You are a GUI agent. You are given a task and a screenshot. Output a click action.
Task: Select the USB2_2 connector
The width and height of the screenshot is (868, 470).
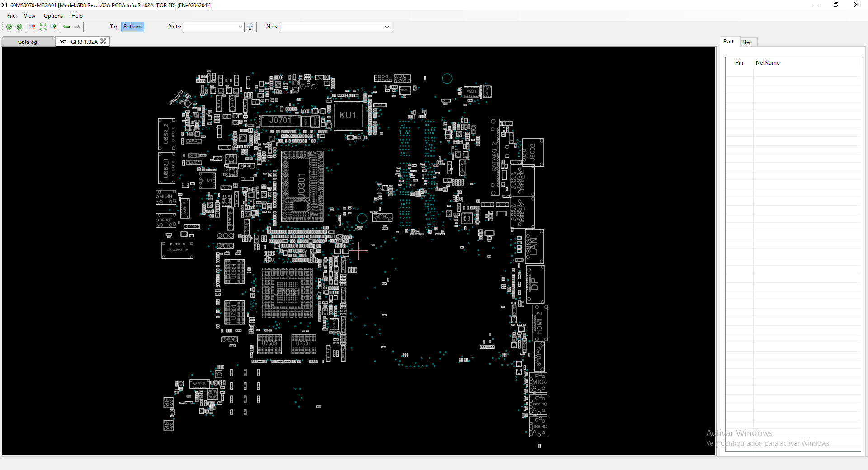click(x=166, y=134)
